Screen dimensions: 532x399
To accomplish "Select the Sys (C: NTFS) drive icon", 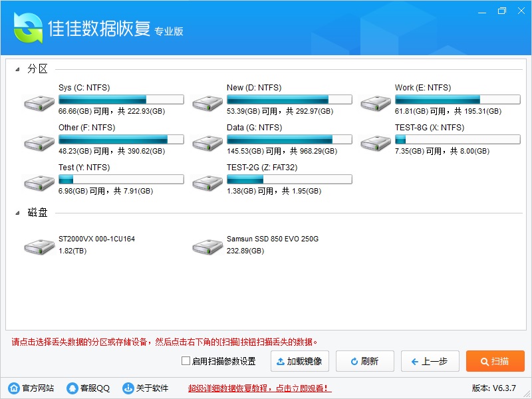I will pyautogui.click(x=40, y=102).
